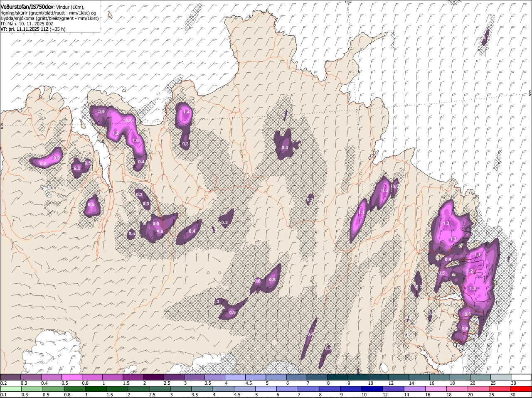Pick the bright red 25–30 lower scale swatch
The width and height of the screenshot is (532, 398).
click(500, 389)
